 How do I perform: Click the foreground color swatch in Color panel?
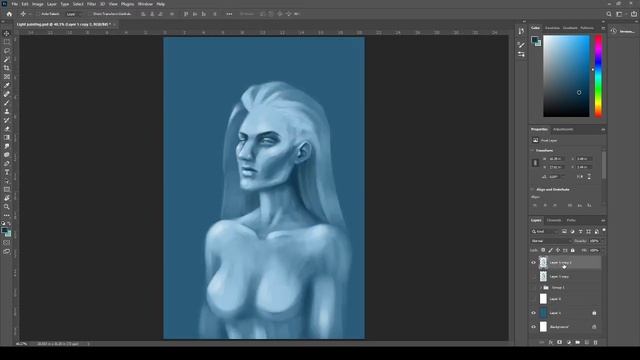coord(534,40)
